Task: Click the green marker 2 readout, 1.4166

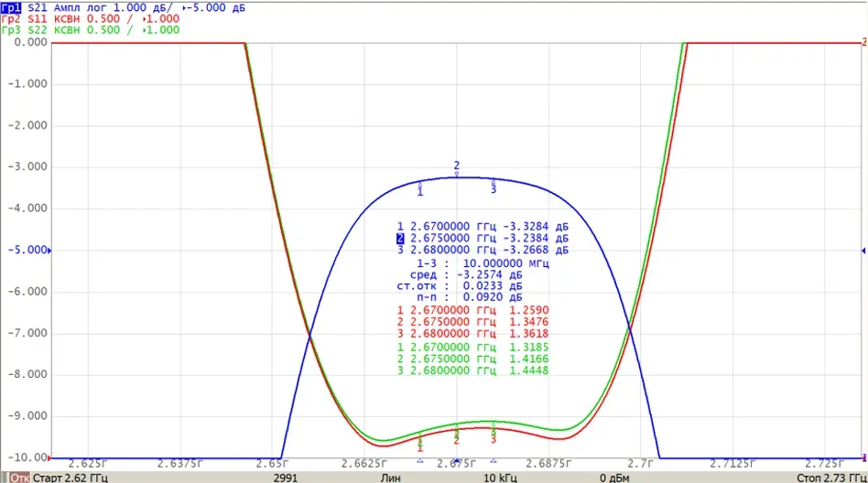Action: [472, 360]
